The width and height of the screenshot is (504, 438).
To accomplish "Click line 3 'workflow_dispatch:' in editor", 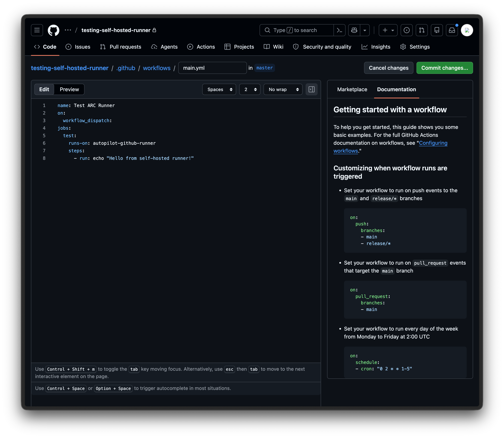I will 87,120.
